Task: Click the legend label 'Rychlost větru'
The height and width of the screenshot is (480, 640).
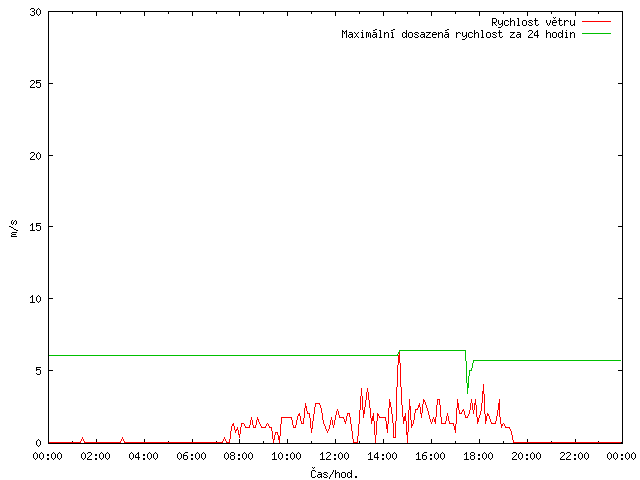Action: [x=533, y=22]
